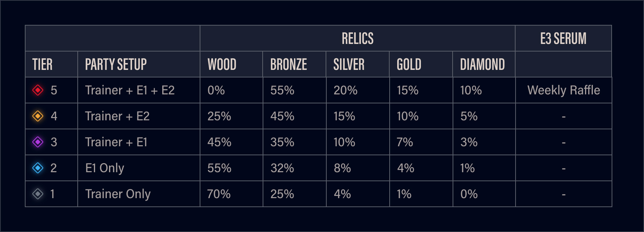Click the purple Tier 3 diamond icon
This screenshot has width=644, height=232.
tap(38, 142)
